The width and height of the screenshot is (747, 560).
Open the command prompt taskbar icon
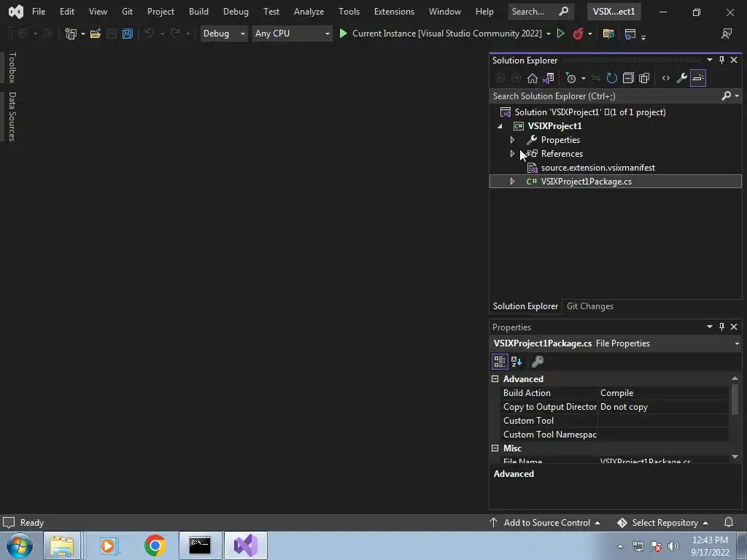pos(200,545)
